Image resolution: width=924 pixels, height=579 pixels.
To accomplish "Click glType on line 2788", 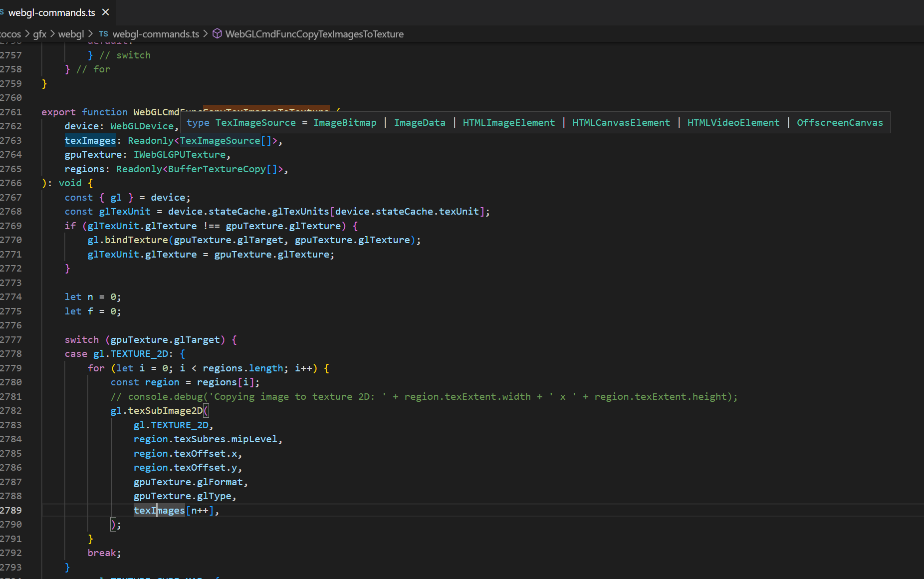I will tap(214, 496).
